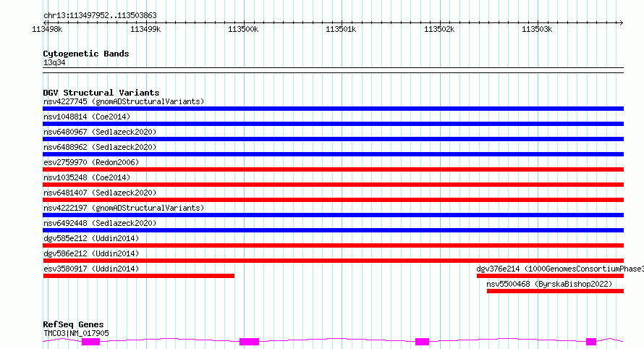Open the nsv4222197 gnomAD variant label
Viewport: 644px width, 349px height.
coord(124,208)
